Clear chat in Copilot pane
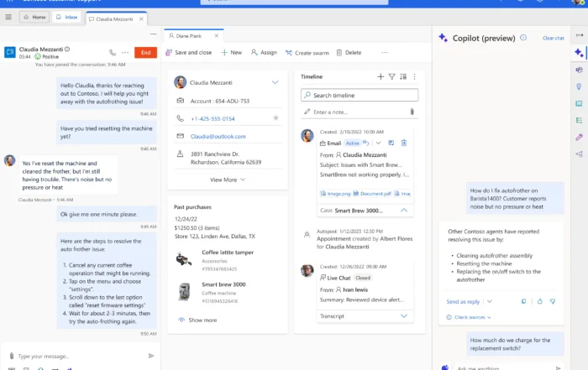588x370 pixels. click(x=553, y=39)
